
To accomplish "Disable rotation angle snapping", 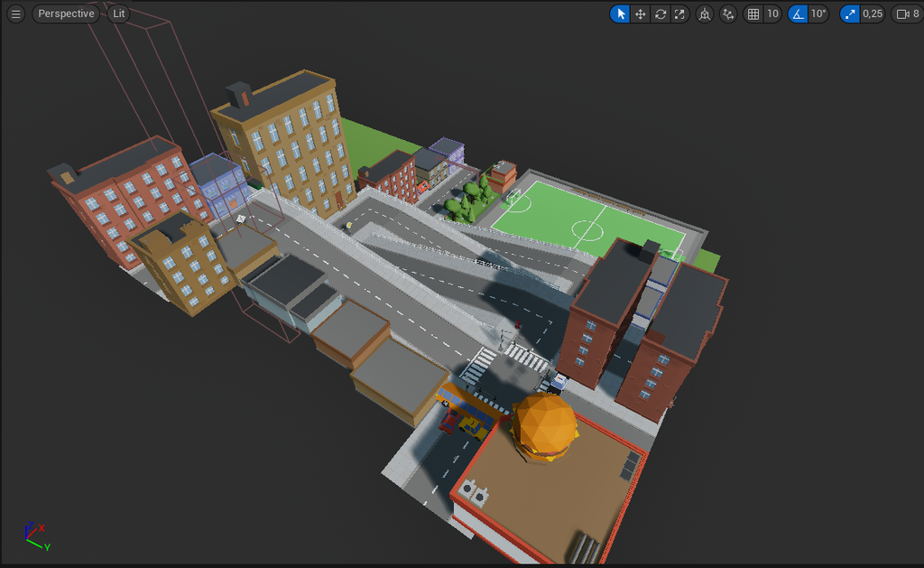I will click(x=798, y=14).
